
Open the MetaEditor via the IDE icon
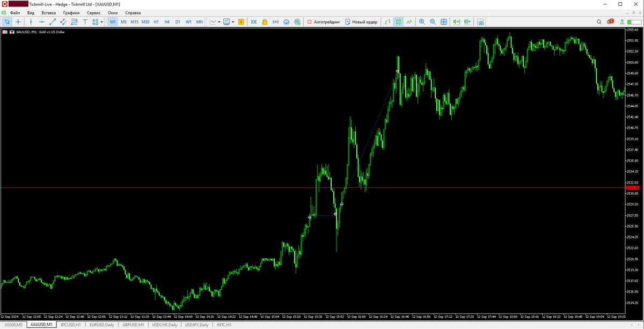pos(254,21)
